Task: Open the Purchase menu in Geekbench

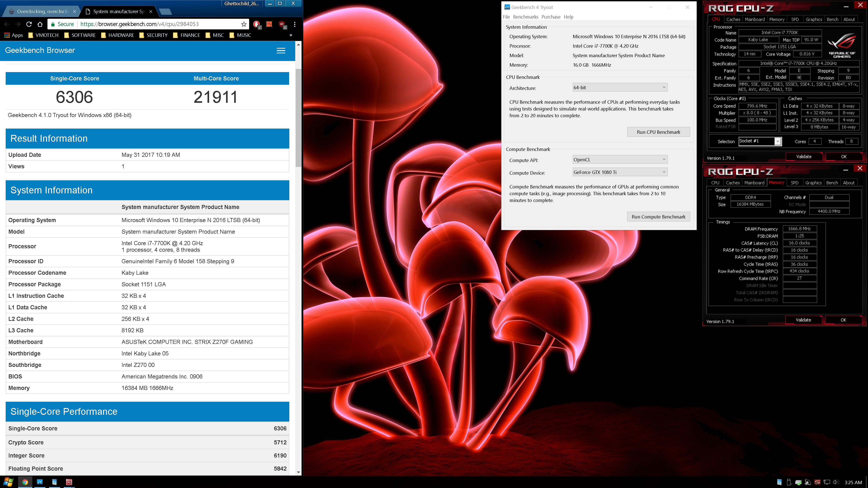Action: (551, 17)
